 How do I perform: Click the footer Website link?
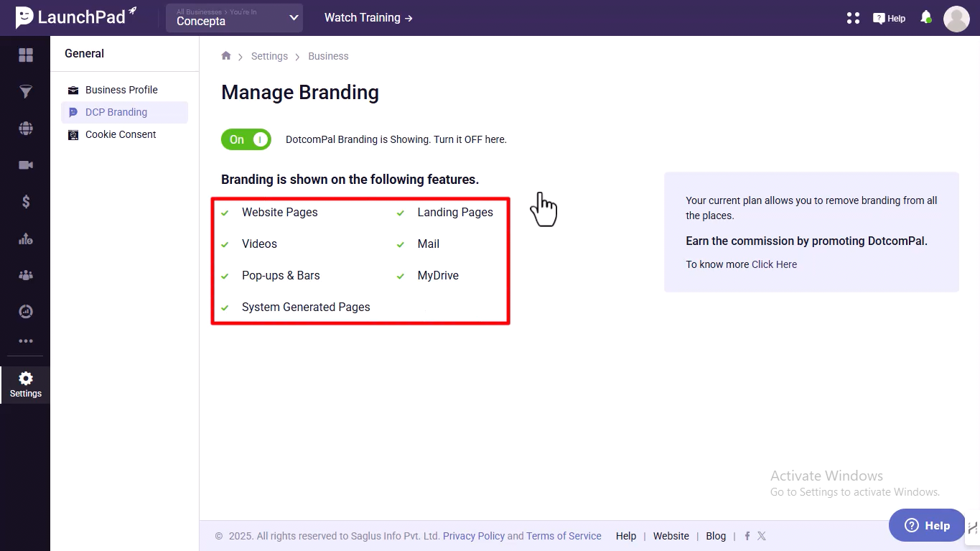click(671, 536)
